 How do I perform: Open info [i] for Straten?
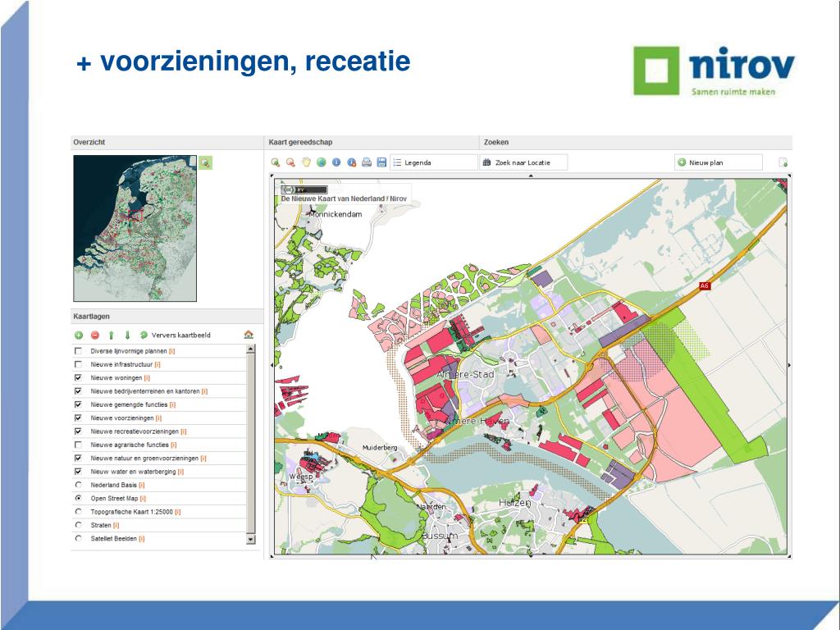(x=116, y=526)
